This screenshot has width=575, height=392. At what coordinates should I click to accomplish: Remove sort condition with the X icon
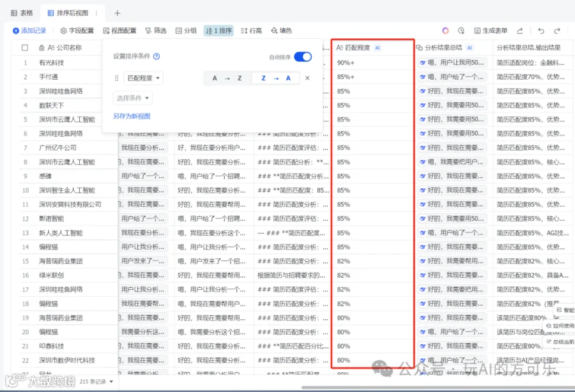[x=307, y=78]
